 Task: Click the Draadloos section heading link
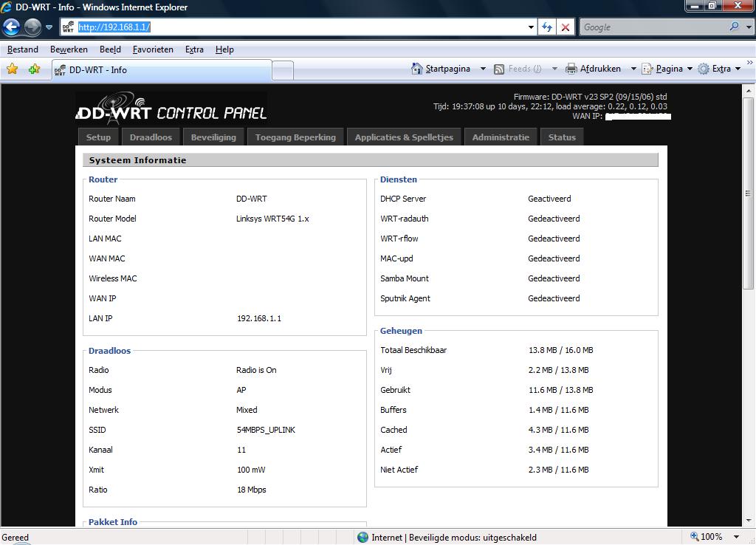click(x=109, y=351)
